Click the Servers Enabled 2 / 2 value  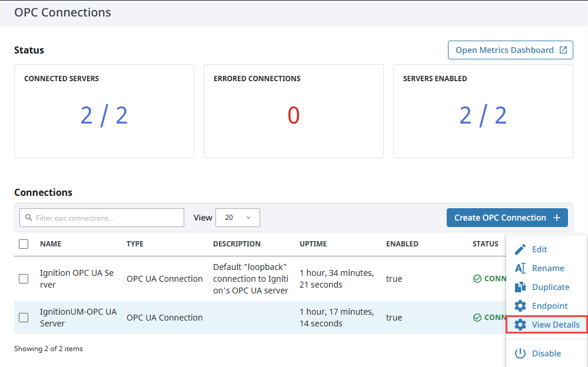tap(483, 115)
